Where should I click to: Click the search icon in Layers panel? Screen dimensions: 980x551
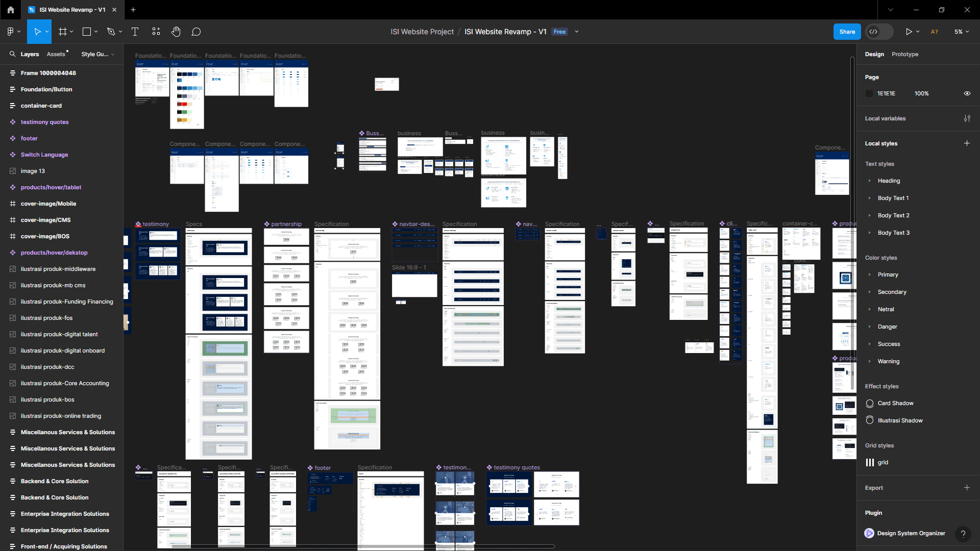[12, 54]
